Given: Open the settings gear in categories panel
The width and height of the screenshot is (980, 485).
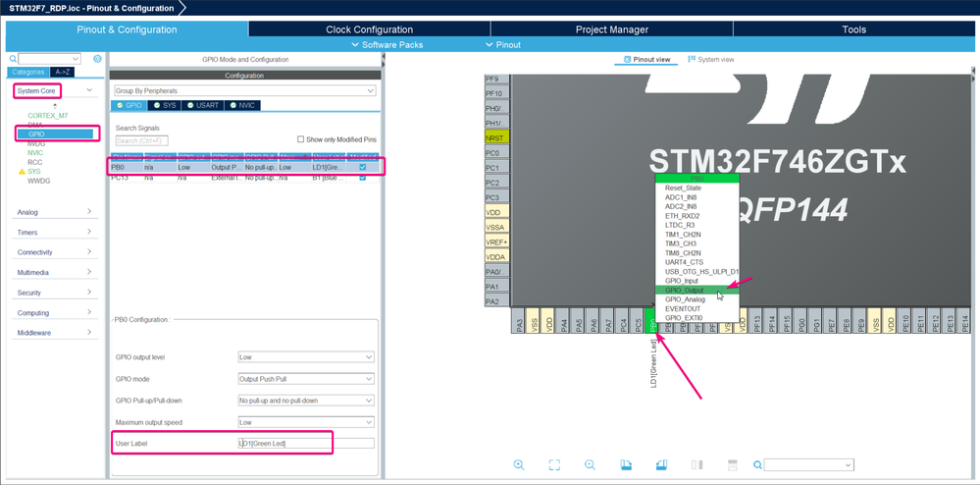Looking at the screenshot, I should (97, 59).
